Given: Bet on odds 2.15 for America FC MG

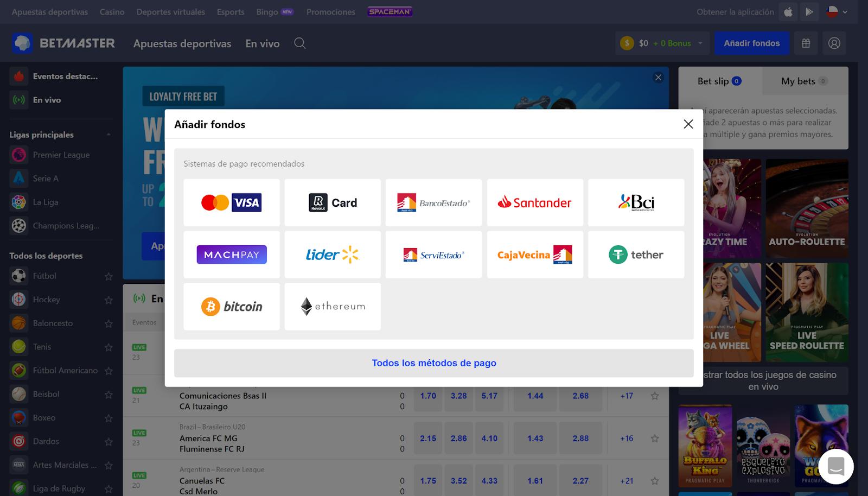Looking at the screenshot, I should (428, 438).
